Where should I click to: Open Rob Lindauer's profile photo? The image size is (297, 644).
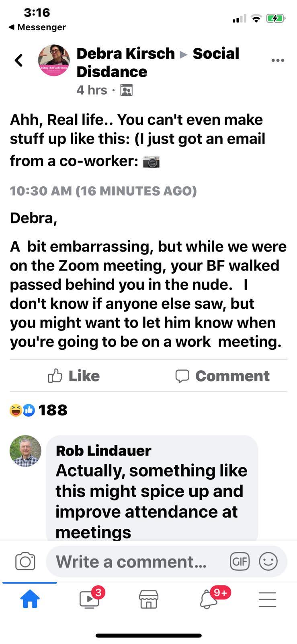pyautogui.click(x=25, y=451)
